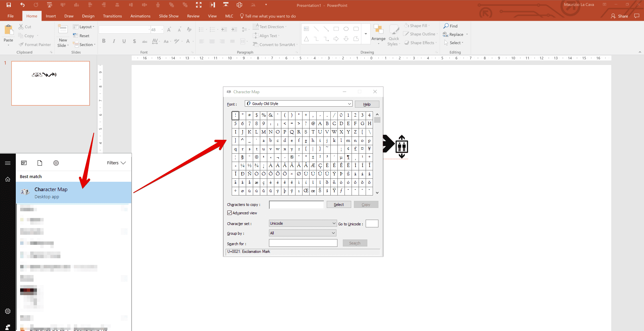Open the Replace tool
Viewport: 644px width, 331px height.
point(455,34)
